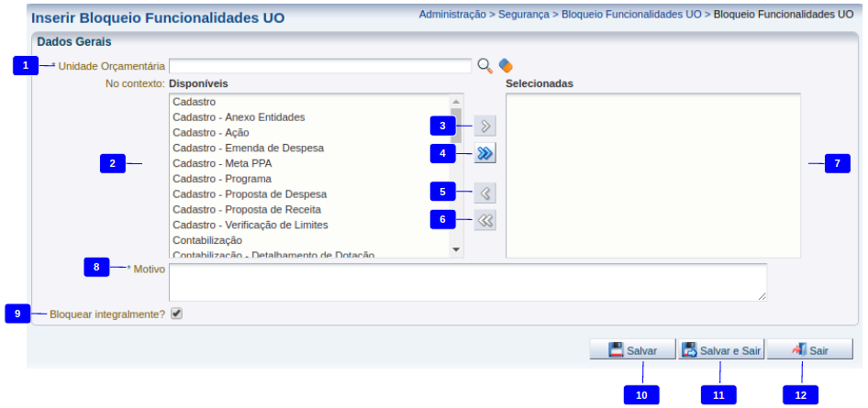
Task: Click Salvar e Sair button
Action: (x=721, y=350)
